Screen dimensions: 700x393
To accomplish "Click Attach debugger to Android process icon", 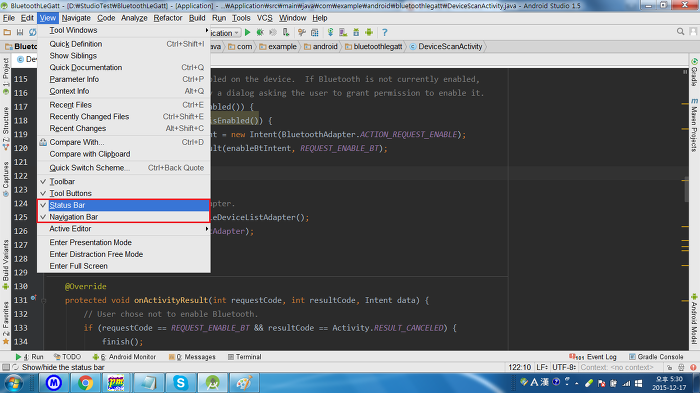I will (x=286, y=32).
